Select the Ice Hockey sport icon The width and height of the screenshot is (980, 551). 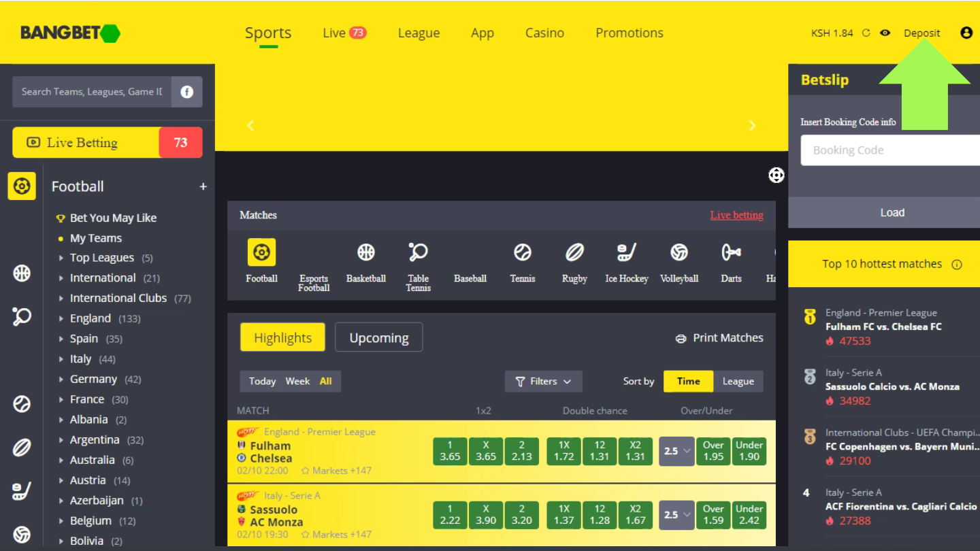click(x=626, y=253)
